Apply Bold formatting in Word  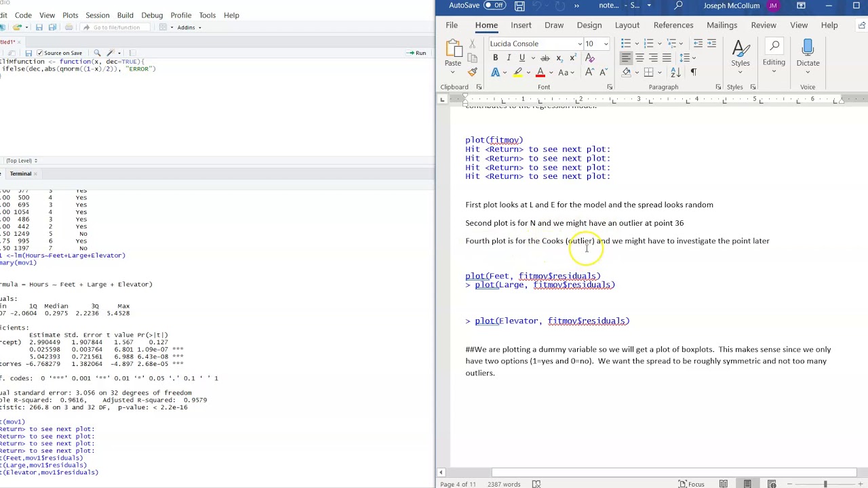pos(495,58)
